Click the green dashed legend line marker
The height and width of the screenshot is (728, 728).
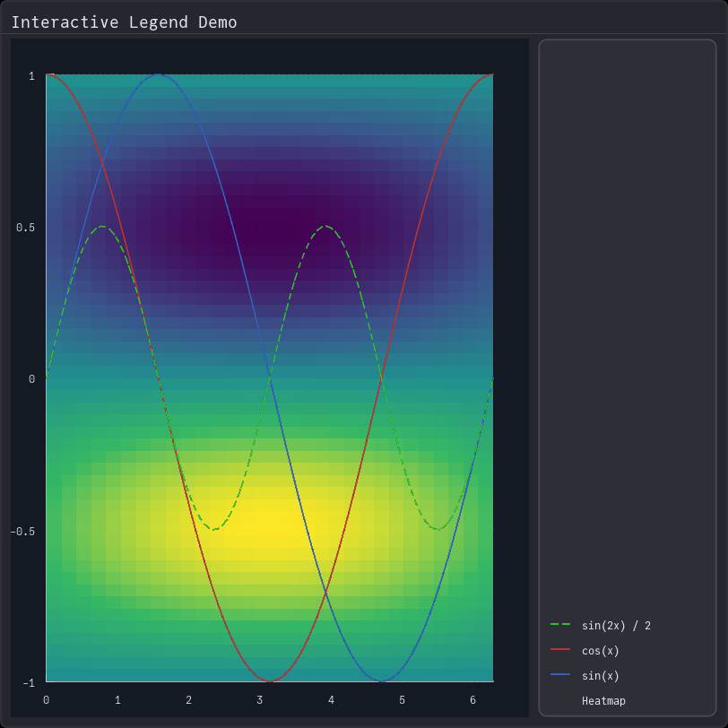click(560, 625)
